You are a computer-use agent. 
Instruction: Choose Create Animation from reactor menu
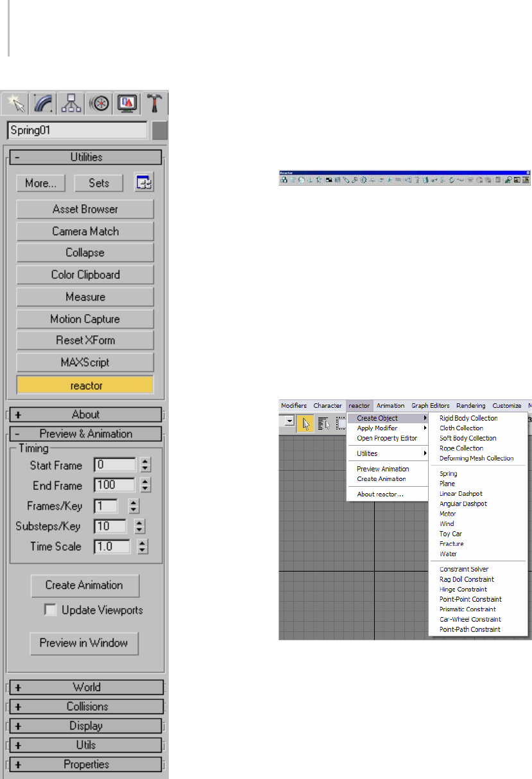(x=388, y=479)
